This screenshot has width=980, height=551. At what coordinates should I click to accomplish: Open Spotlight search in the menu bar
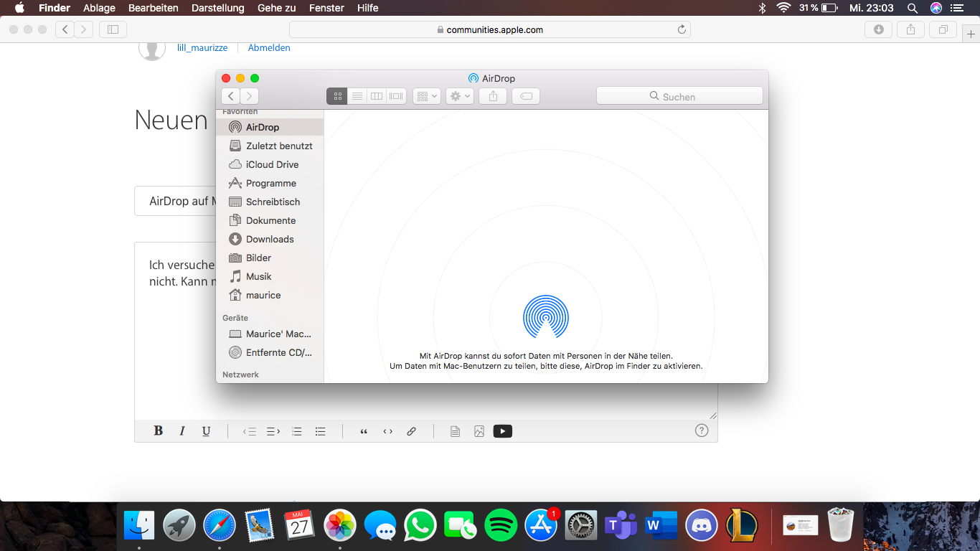click(x=912, y=8)
